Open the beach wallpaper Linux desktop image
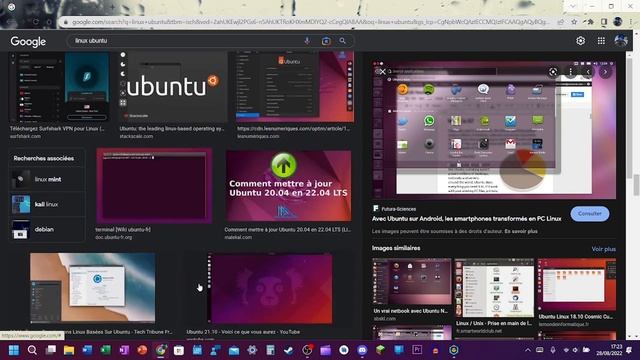Screen dimensions: 640x360 pyautogui.click(x=93, y=288)
